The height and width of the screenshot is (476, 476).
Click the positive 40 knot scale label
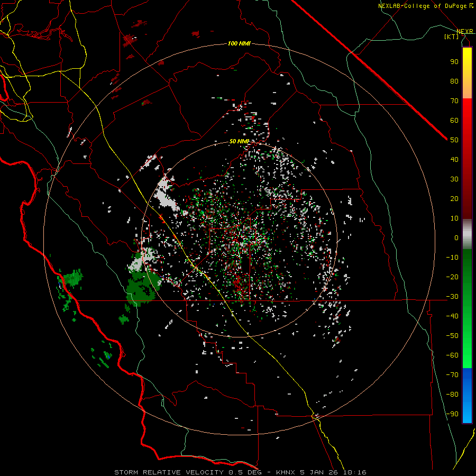pyautogui.click(x=454, y=159)
